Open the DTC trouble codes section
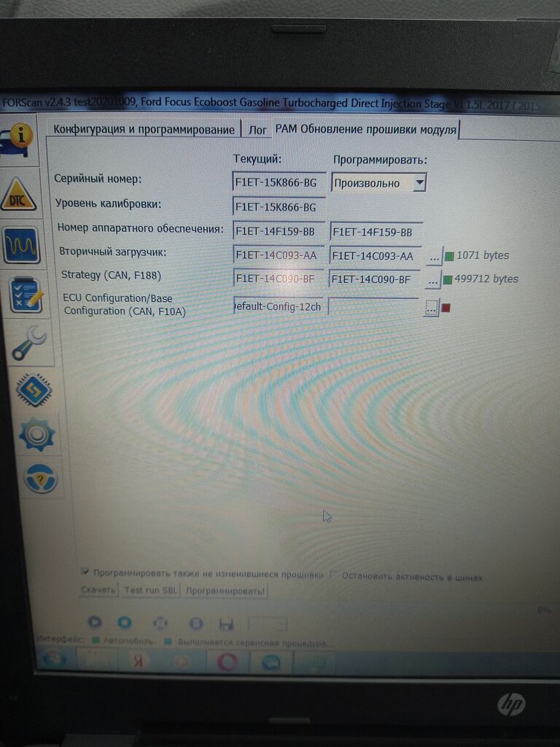 18,194
